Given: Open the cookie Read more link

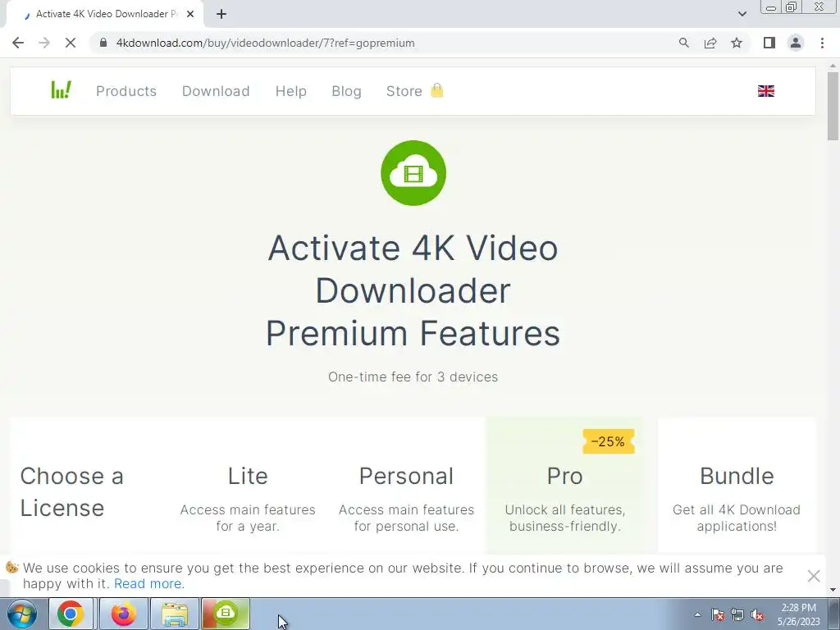Looking at the screenshot, I should tap(149, 583).
